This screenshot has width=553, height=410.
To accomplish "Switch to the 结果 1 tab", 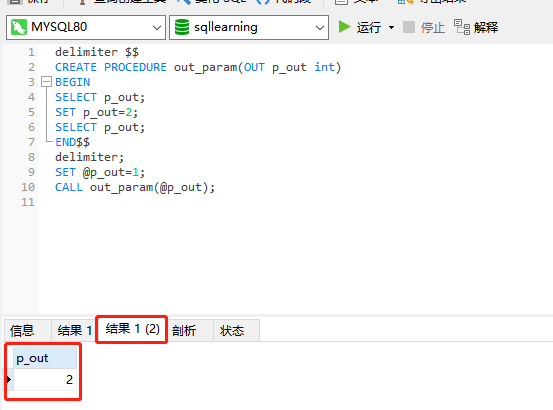I will 74,331.
